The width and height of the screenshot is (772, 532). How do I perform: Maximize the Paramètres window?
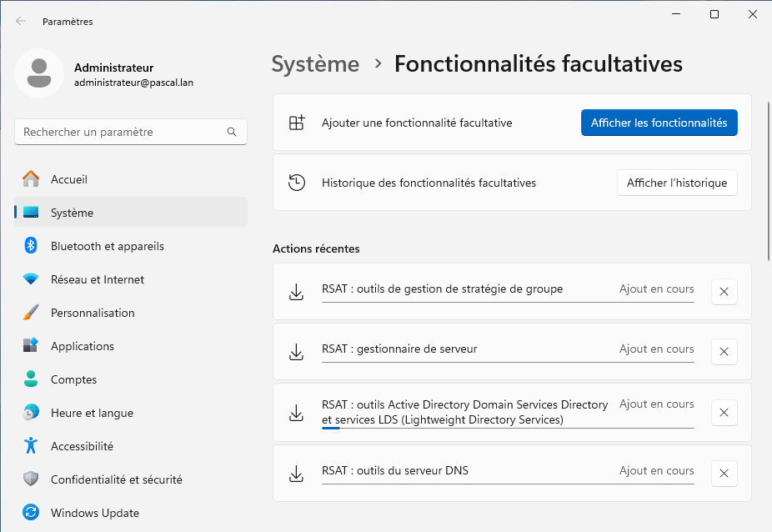point(714,14)
